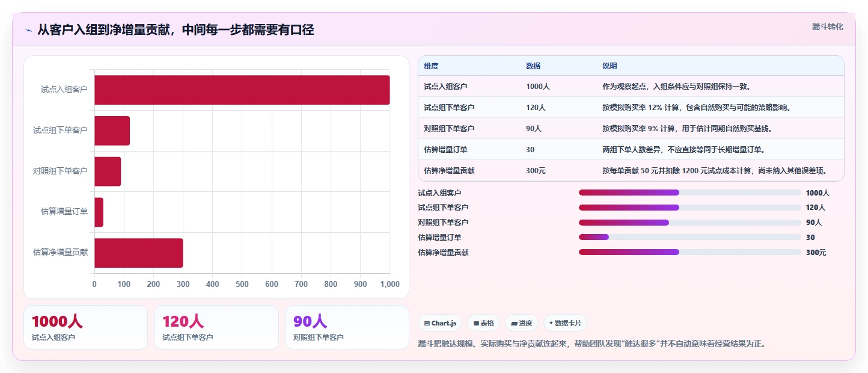
Task: Click the 300元 value right of the progress bar
Action: (816, 253)
